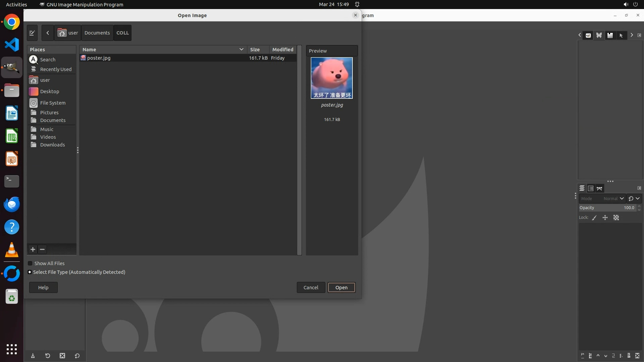This screenshot has height=362, width=644.
Task: Expand Select File Type options
Action: click(30, 272)
